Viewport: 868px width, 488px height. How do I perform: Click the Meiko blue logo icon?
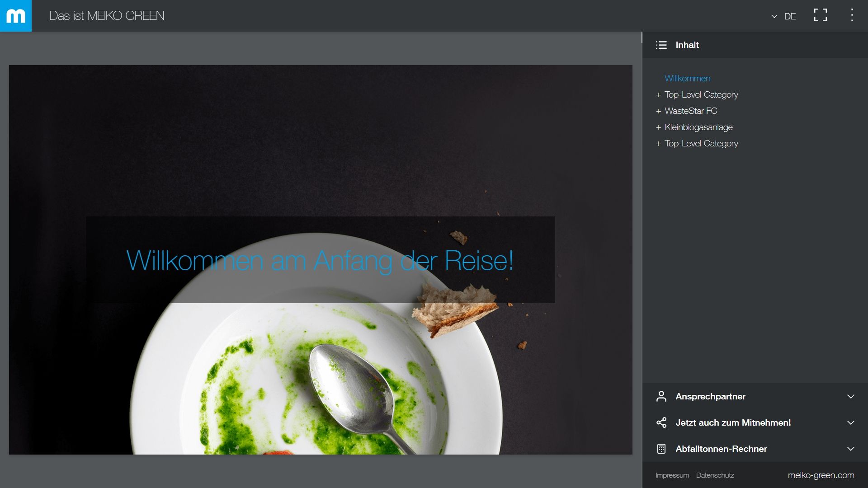(x=16, y=16)
